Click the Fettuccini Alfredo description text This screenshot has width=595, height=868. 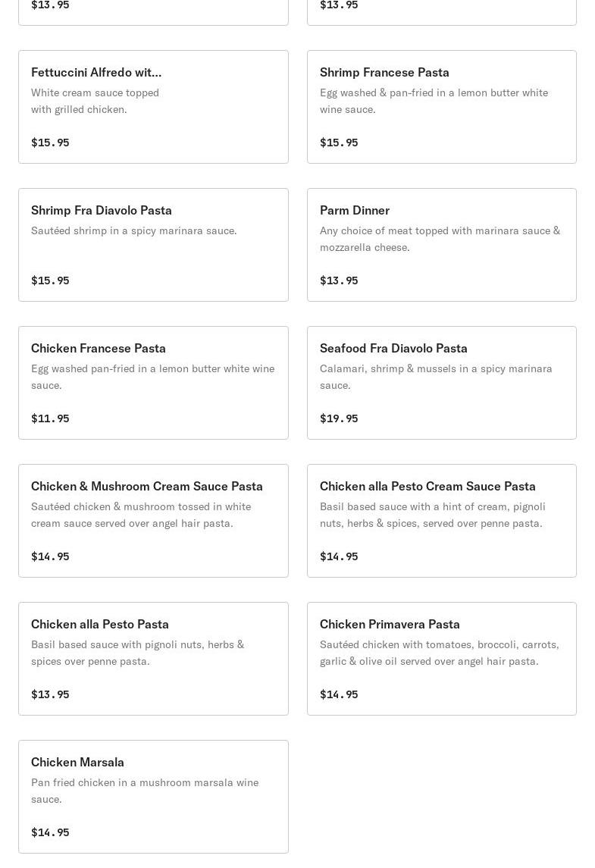[95, 101]
